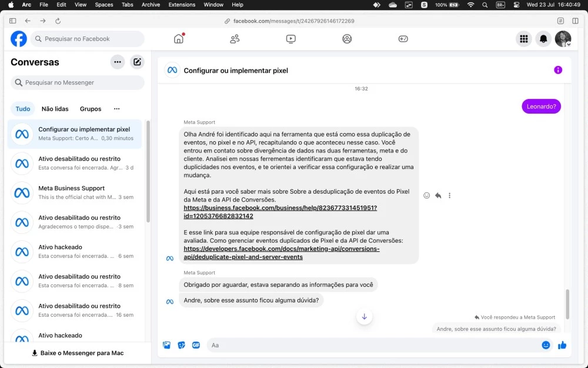The image size is (588, 368).
Task: Open the Gaming icon in top navigation
Action: 403,39
